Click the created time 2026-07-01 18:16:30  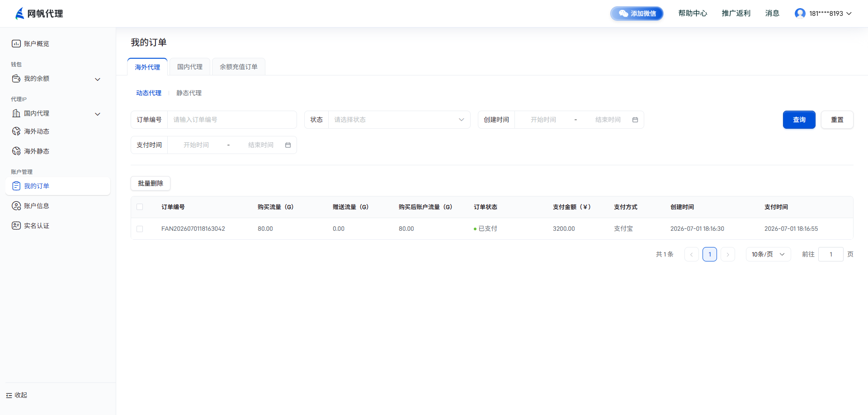pyautogui.click(x=697, y=229)
